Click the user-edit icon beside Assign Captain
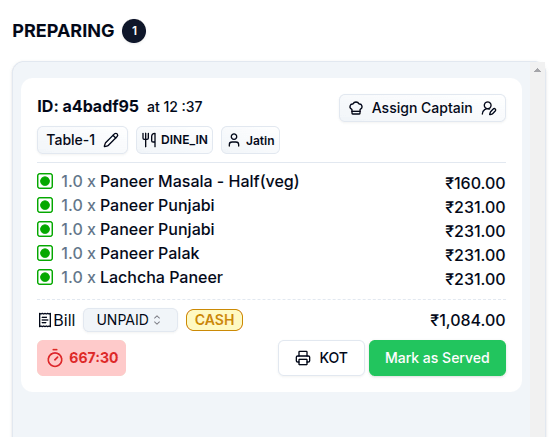 pos(489,108)
